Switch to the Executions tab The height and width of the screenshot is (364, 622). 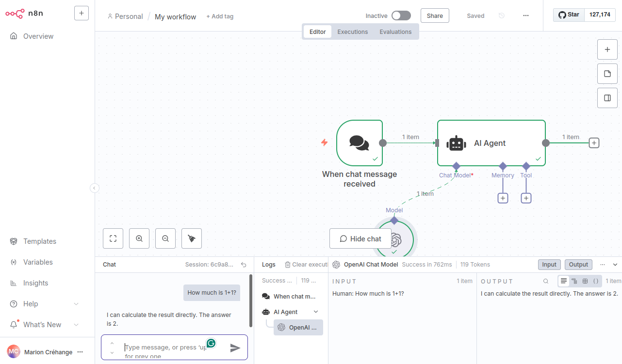[352, 31]
